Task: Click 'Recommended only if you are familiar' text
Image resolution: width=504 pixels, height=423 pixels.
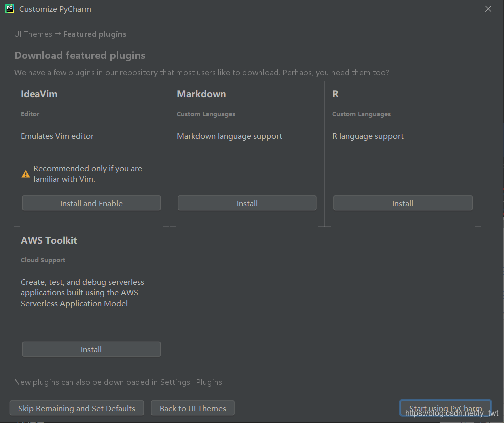Action: click(88, 174)
